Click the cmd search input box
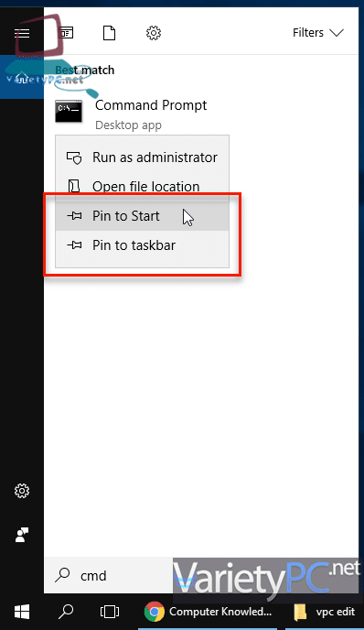Image resolution: width=364 pixels, height=630 pixels. [108, 575]
